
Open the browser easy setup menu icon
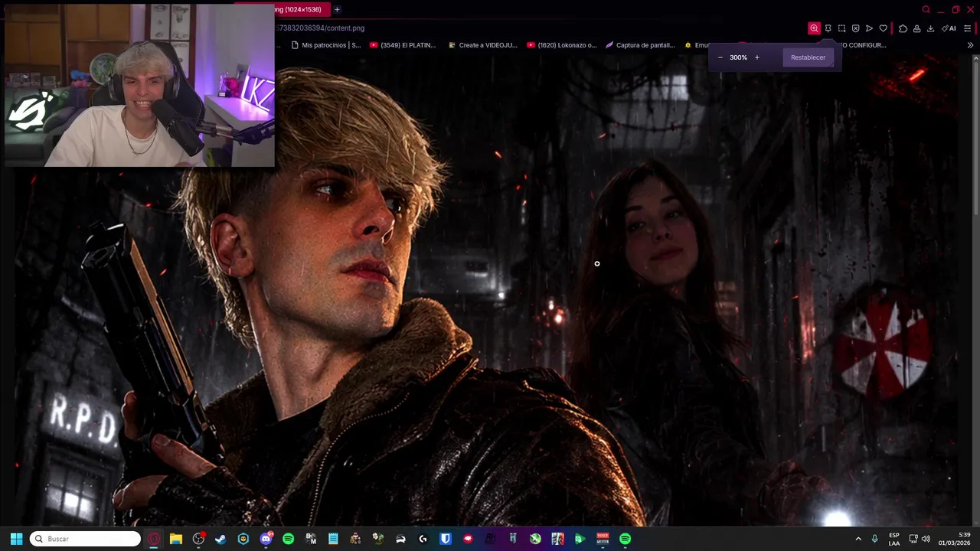tap(968, 28)
